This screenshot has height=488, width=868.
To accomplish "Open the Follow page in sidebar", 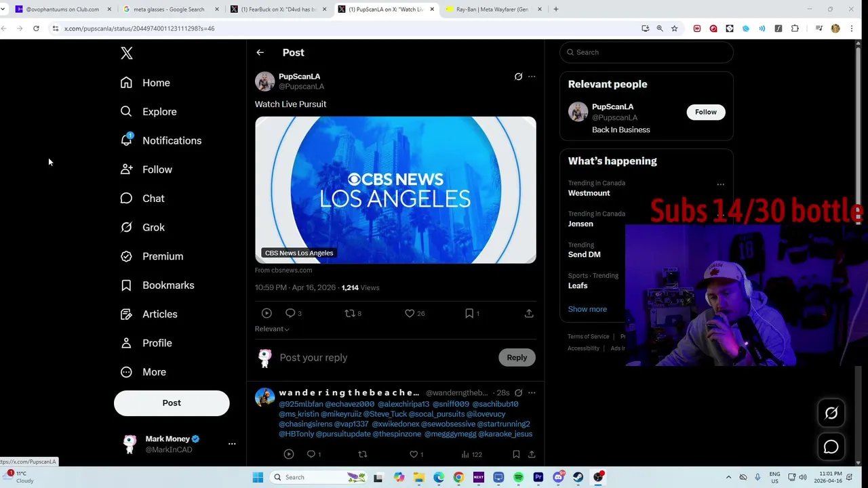I will (x=146, y=169).
